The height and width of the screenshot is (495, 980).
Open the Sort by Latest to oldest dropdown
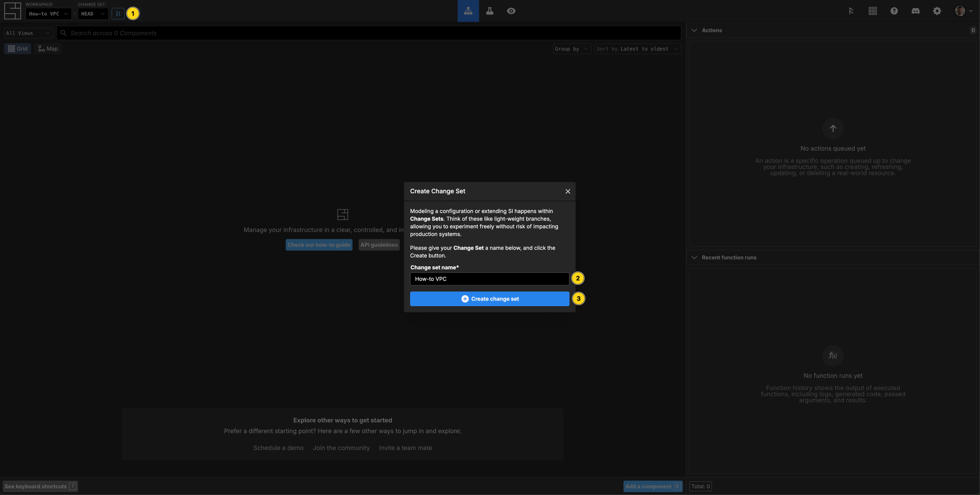(638, 49)
